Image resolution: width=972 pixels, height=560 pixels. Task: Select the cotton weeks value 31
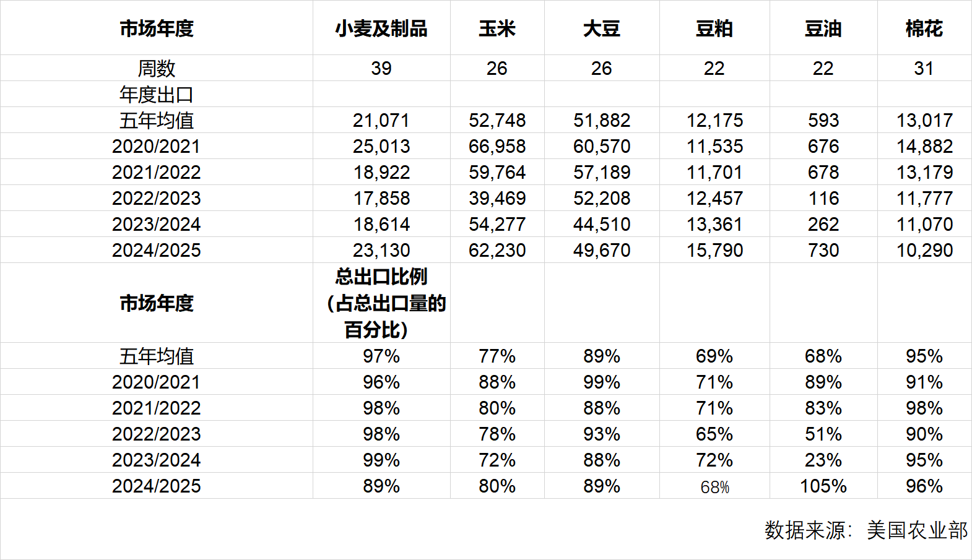click(x=924, y=68)
